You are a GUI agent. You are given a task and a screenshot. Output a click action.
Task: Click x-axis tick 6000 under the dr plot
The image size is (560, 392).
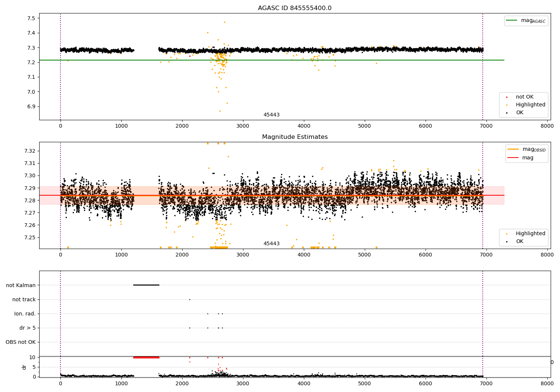click(x=426, y=383)
